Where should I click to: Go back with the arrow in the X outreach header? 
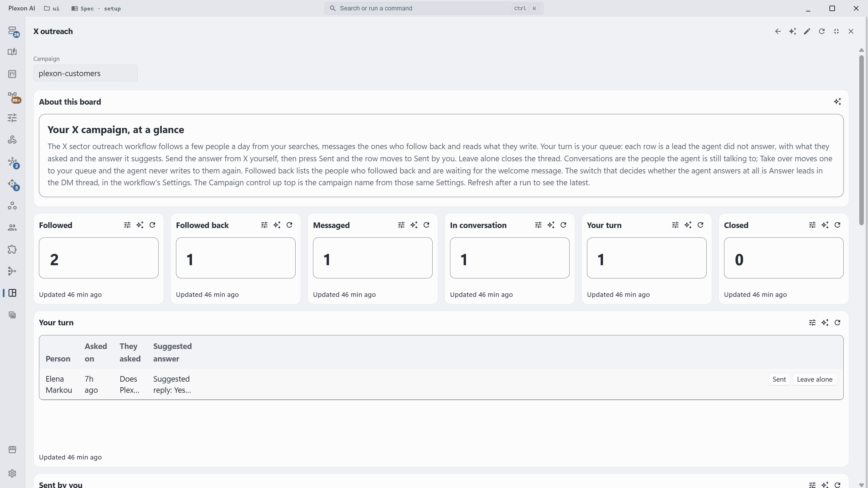coord(778,31)
